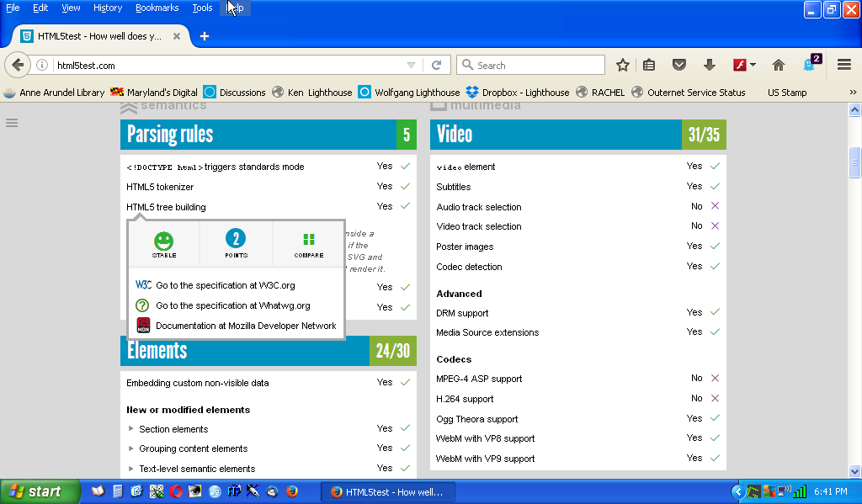Open the address bar history dropdown arrow
Screen dimensions: 862x504
click(x=411, y=65)
